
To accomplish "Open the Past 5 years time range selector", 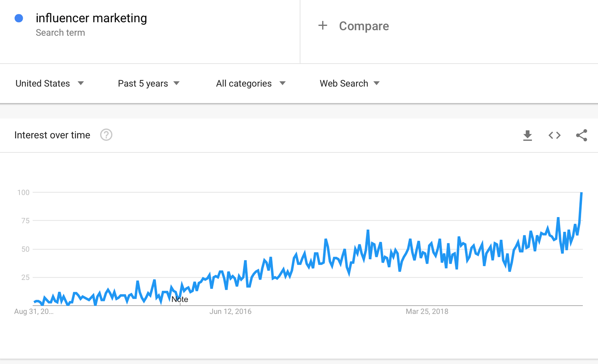I will click(x=149, y=83).
